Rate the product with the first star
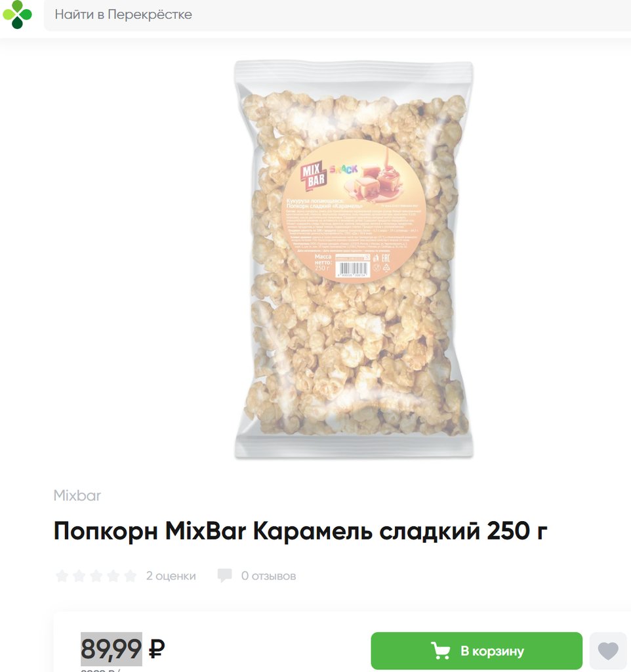Screen dimensions: 631x672 [62, 576]
